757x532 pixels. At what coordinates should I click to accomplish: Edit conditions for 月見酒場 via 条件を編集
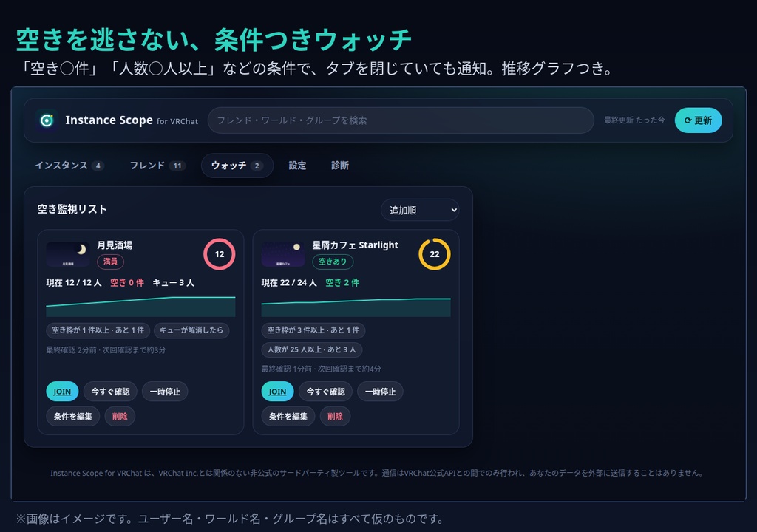pos(73,416)
